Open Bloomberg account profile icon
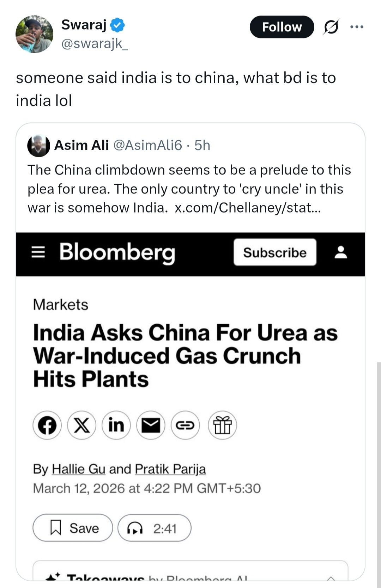The image size is (381, 588). pyautogui.click(x=341, y=252)
